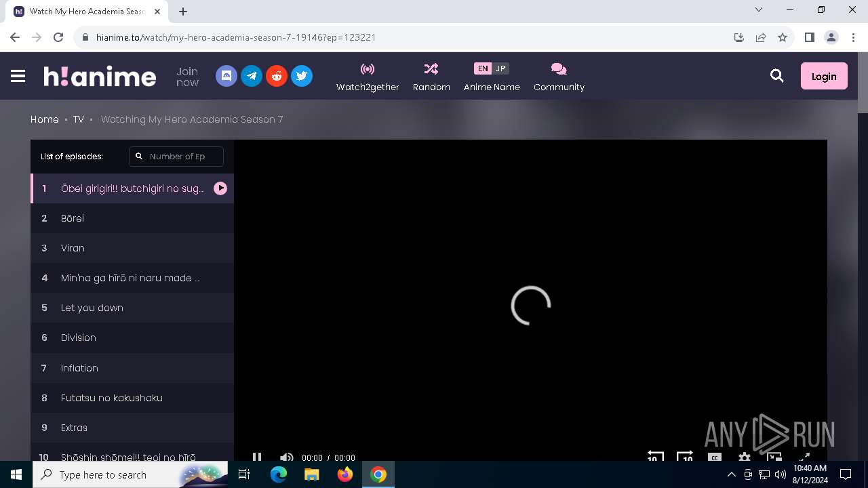Open the hamburger menu beside hianime logo
The image size is (868, 488).
18,76
